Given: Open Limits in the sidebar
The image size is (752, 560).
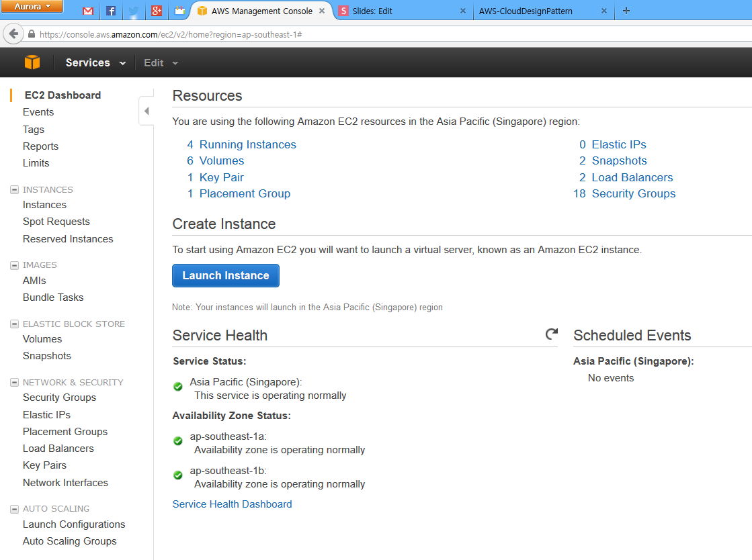Looking at the screenshot, I should (x=36, y=163).
